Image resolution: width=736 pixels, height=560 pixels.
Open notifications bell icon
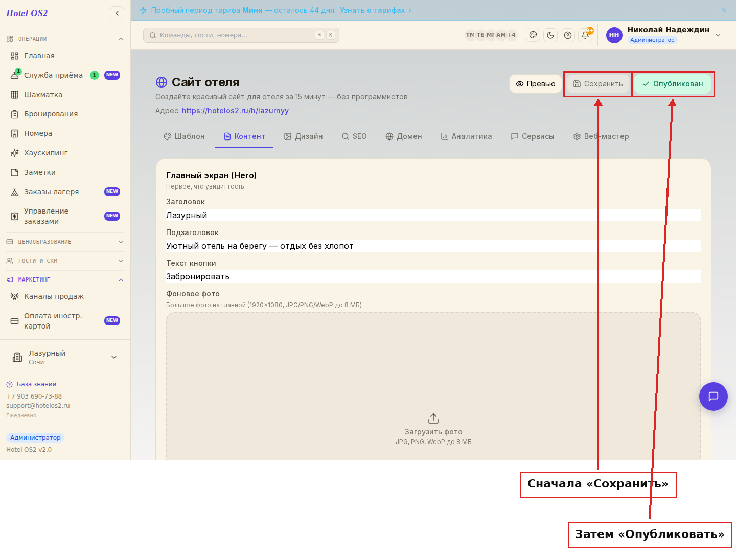(585, 35)
